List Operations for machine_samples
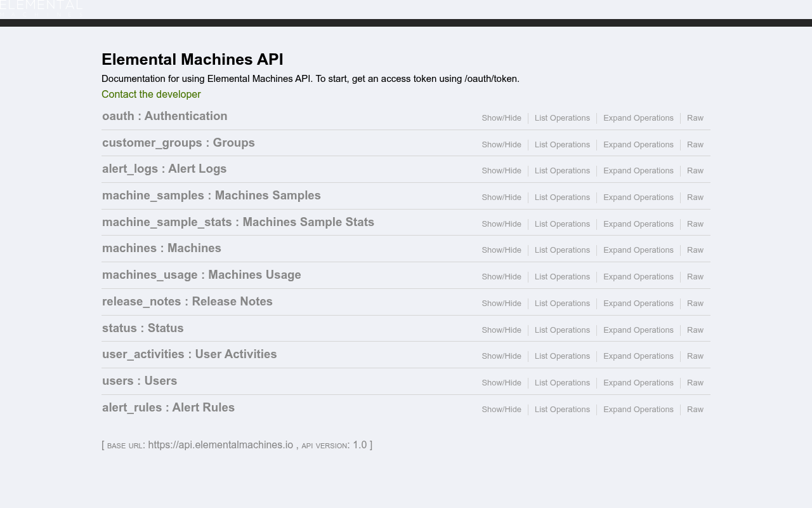Image resolution: width=812 pixels, height=508 pixels. [562, 197]
